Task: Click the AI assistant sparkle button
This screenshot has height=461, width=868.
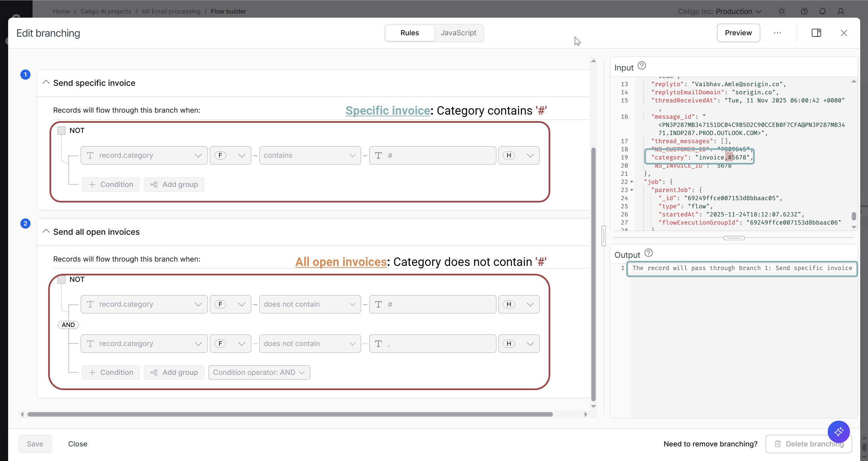Action: (839, 431)
